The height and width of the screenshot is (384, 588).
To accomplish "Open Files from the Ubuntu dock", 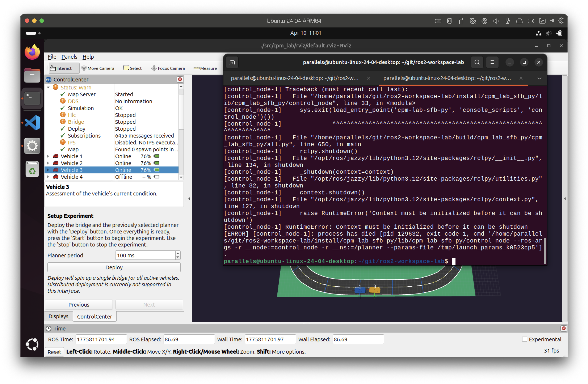I will 32,75.
